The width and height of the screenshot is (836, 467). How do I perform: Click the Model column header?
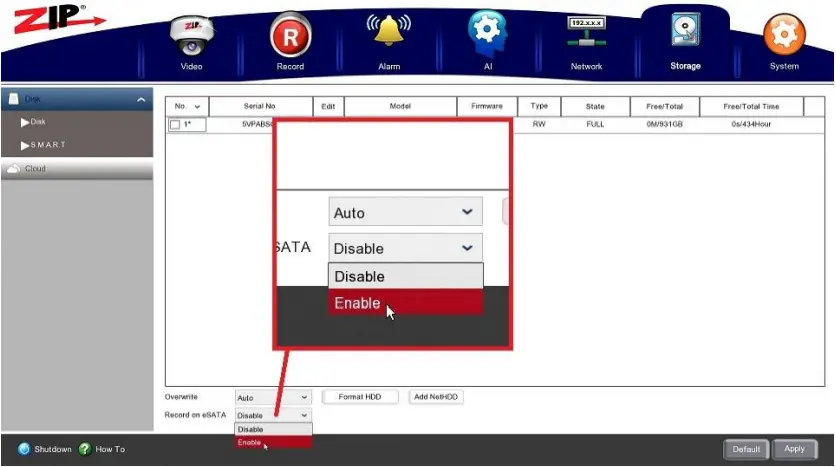click(x=400, y=106)
